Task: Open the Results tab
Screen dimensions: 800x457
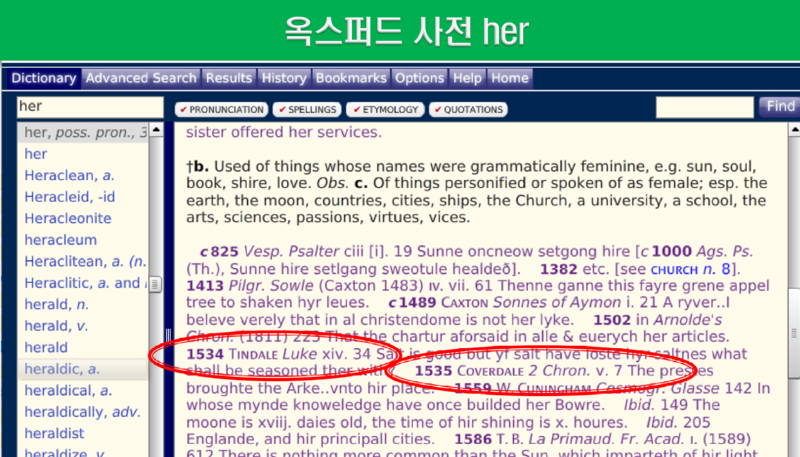Action: pyautogui.click(x=229, y=78)
